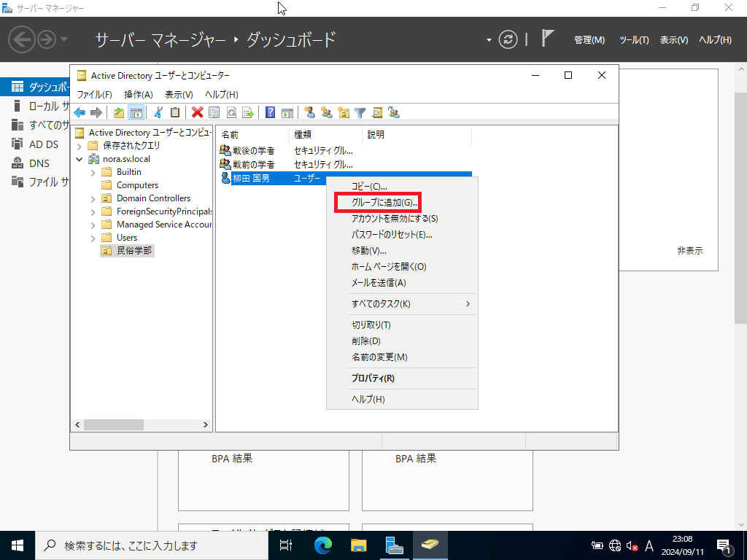Click the Refresh toolbar icon
The width and height of the screenshot is (747, 560).
pyautogui.click(x=231, y=112)
